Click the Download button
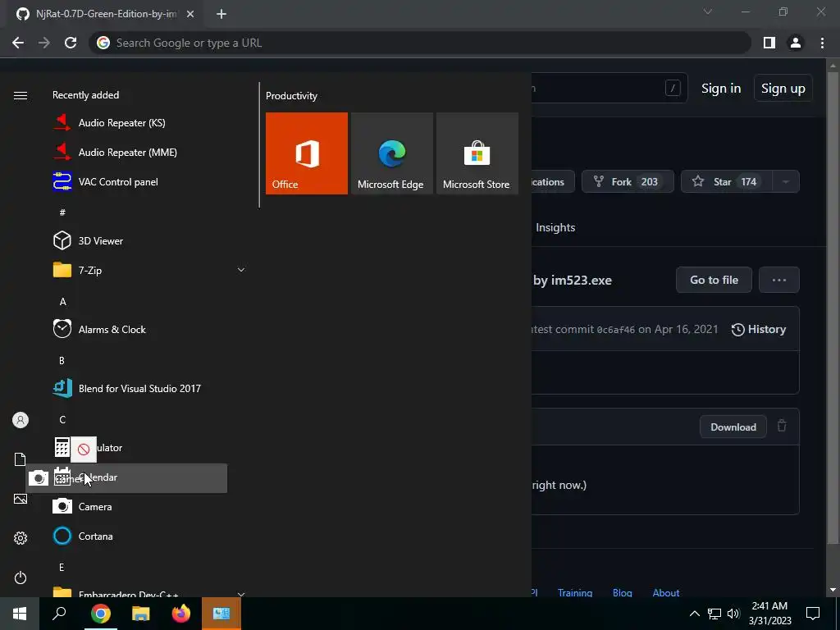The width and height of the screenshot is (840, 630). point(733,427)
